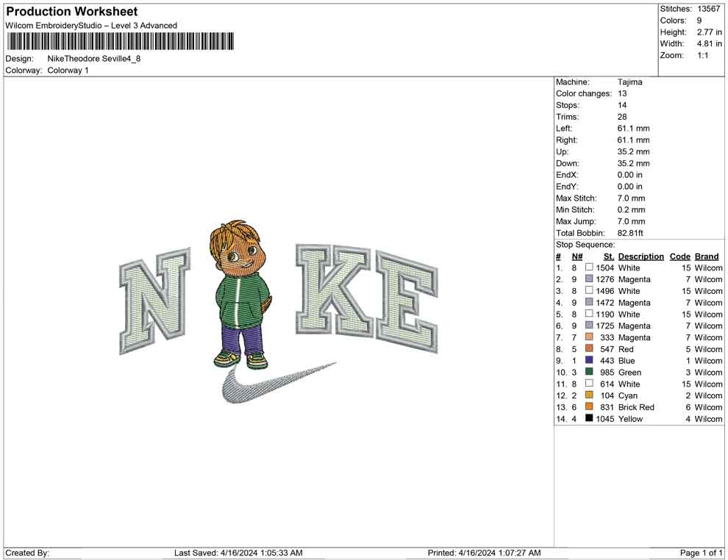Click the white swatch in stop row 1
This screenshot has width=728, height=560.
tap(589, 268)
